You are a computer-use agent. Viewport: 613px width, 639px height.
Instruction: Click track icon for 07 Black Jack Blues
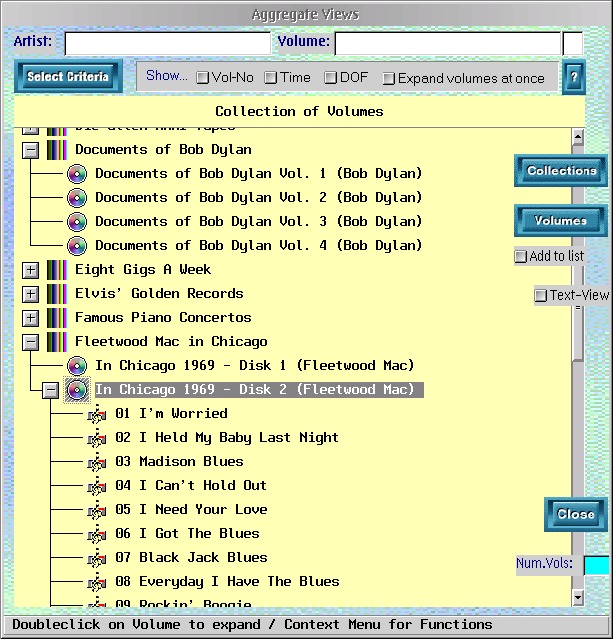97,559
